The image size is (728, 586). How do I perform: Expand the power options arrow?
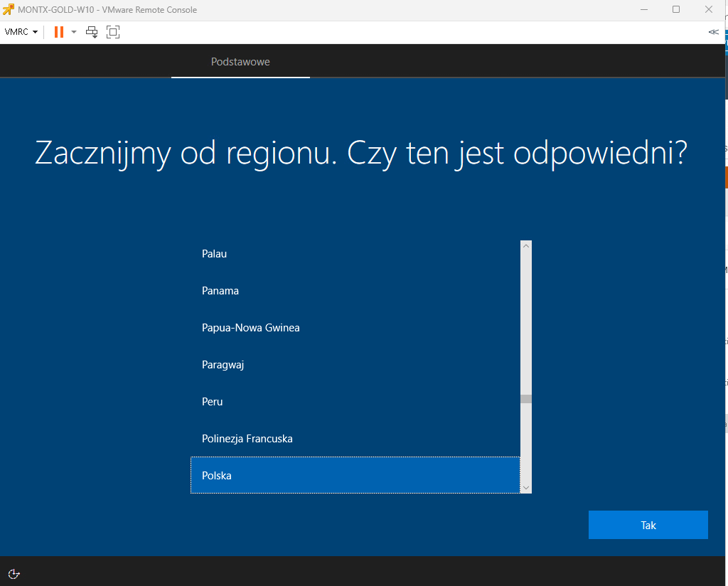pos(74,32)
